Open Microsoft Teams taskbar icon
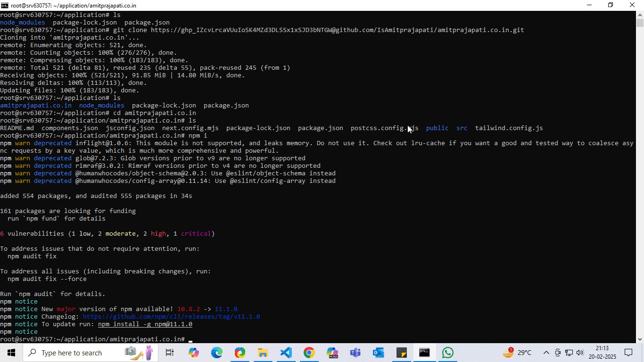The height and width of the screenshot is (362, 644). tap(355, 353)
